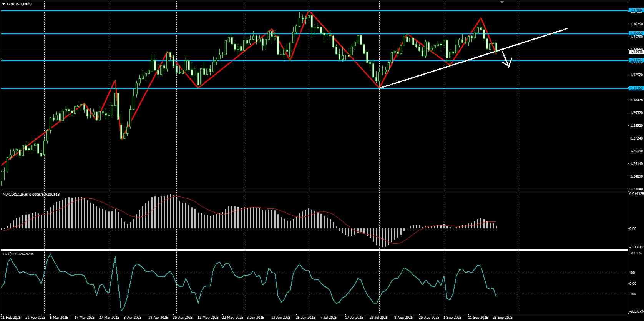Select the 1.33713 horizontal level price tag
Screen dimensions: 644x321
636,60
